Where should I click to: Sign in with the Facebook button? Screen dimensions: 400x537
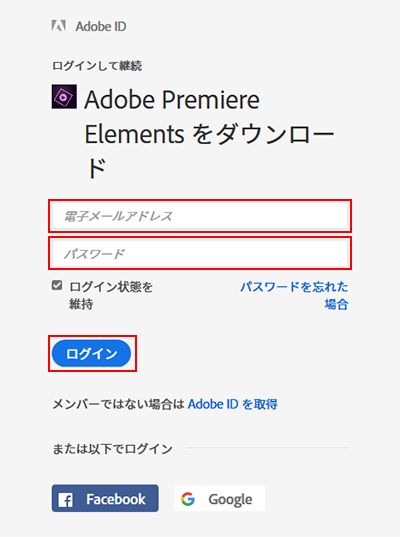coord(105,499)
